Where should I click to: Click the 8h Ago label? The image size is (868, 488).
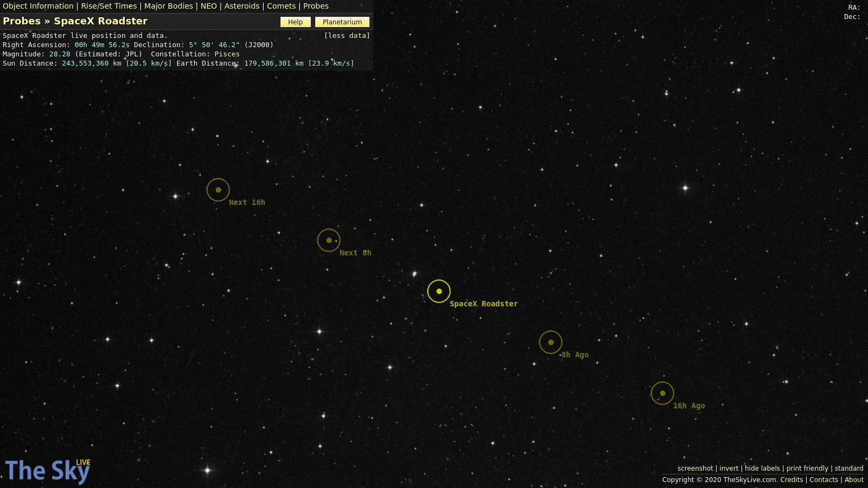(x=575, y=355)
